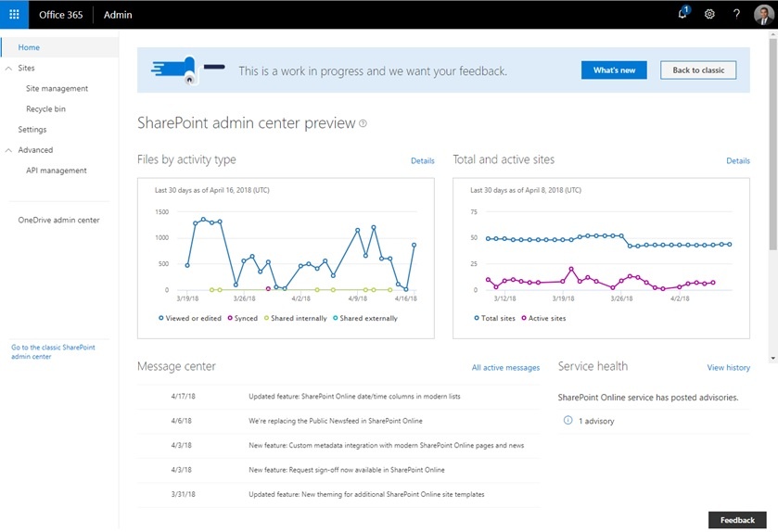Image resolution: width=778 pixels, height=532 pixels.
Task: Open All active messages link
Action: coord(505,367)
